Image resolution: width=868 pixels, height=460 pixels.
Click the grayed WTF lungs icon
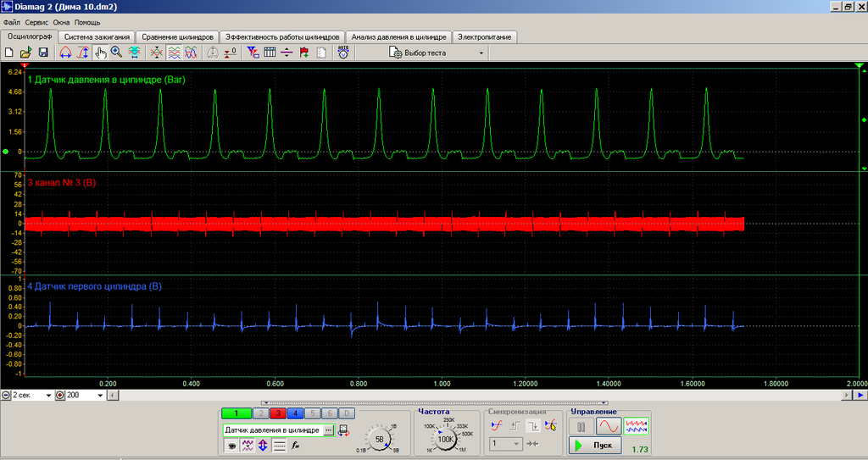pos(213,53)
